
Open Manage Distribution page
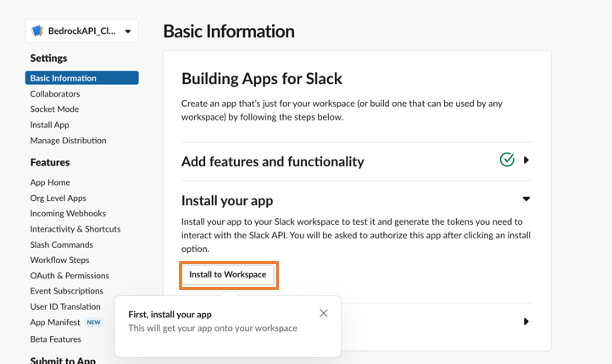(68, 140)
